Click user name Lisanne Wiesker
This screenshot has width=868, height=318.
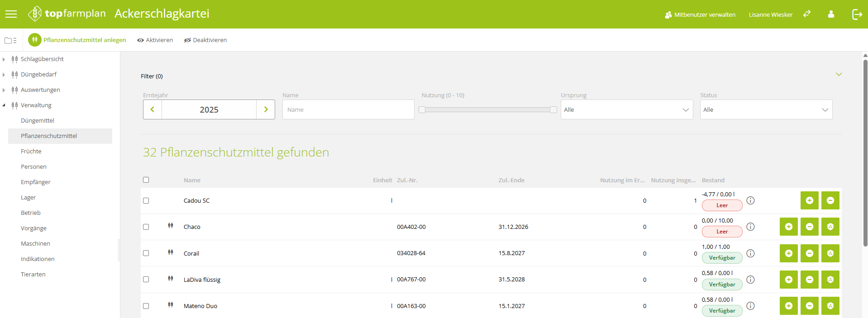point(771,14)
